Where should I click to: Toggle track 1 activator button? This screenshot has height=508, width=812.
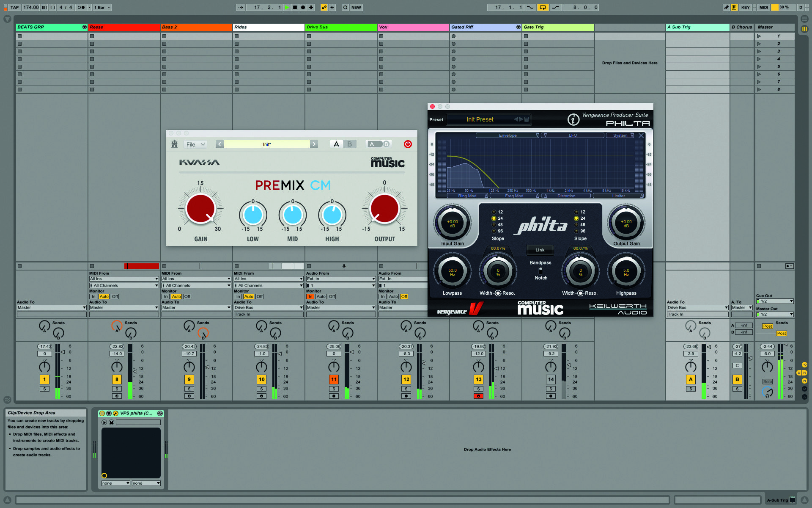click(44, 379)
